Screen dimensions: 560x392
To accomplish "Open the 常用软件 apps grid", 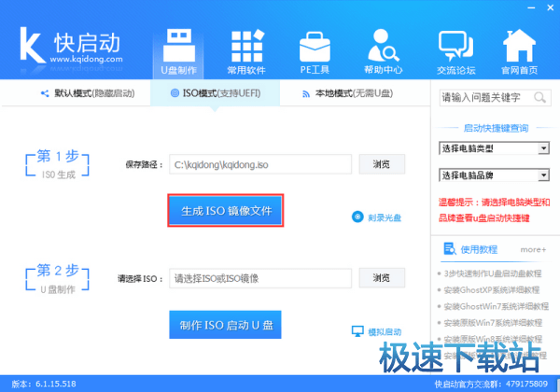I will 246,52.
